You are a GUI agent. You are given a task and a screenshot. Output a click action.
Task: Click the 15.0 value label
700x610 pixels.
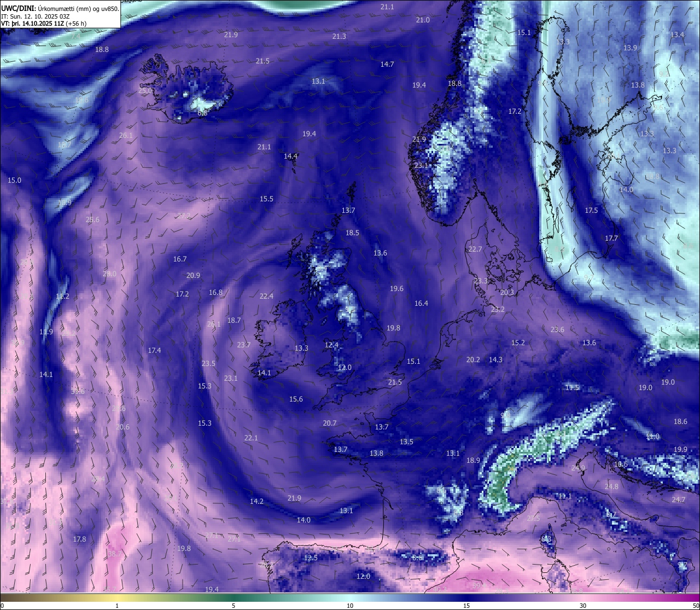(x=14, y=180)
